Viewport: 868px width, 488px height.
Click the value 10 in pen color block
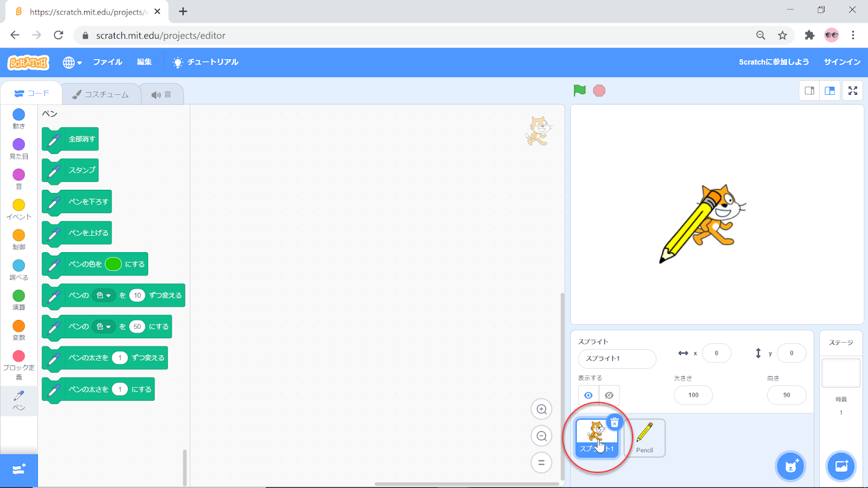pyautogui.click(x=137, y=296)
